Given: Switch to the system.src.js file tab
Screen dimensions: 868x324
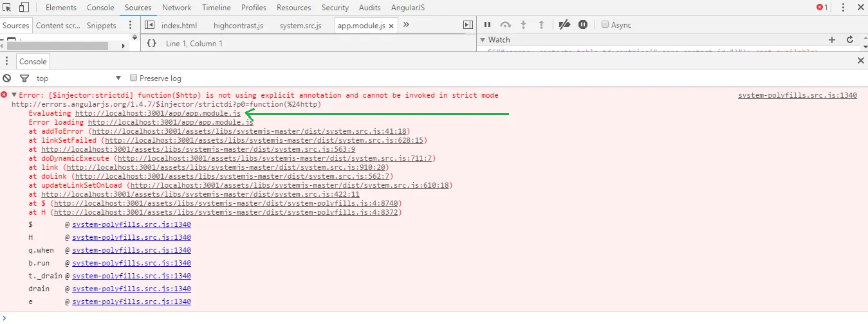Looking at the screenshot, I should [x=300, y=26].
